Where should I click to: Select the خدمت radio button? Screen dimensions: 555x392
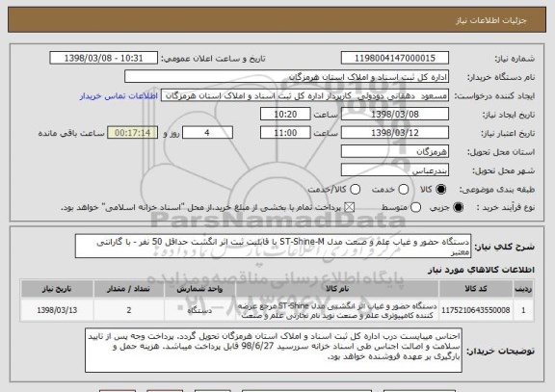(404, 190)
